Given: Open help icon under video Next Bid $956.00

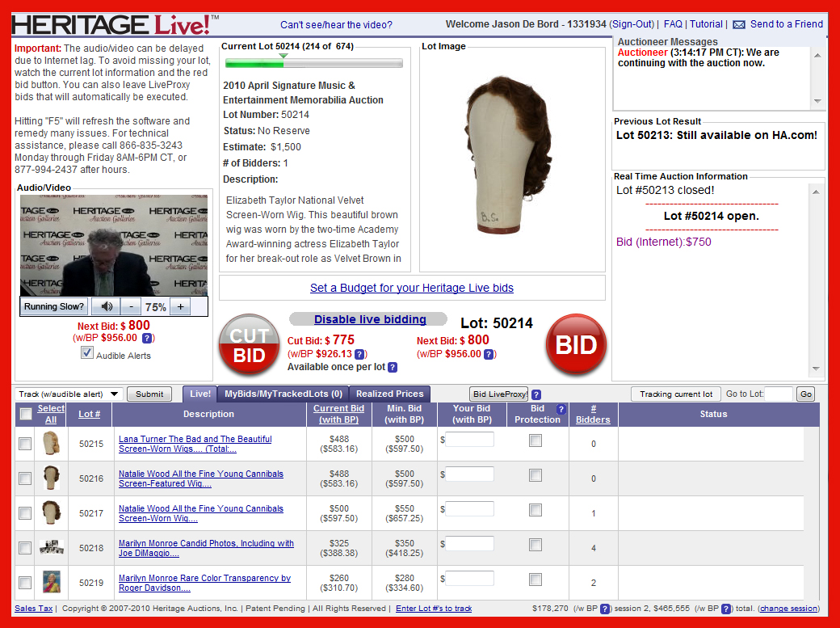Looking at the screenshot, I should (147, 338).
